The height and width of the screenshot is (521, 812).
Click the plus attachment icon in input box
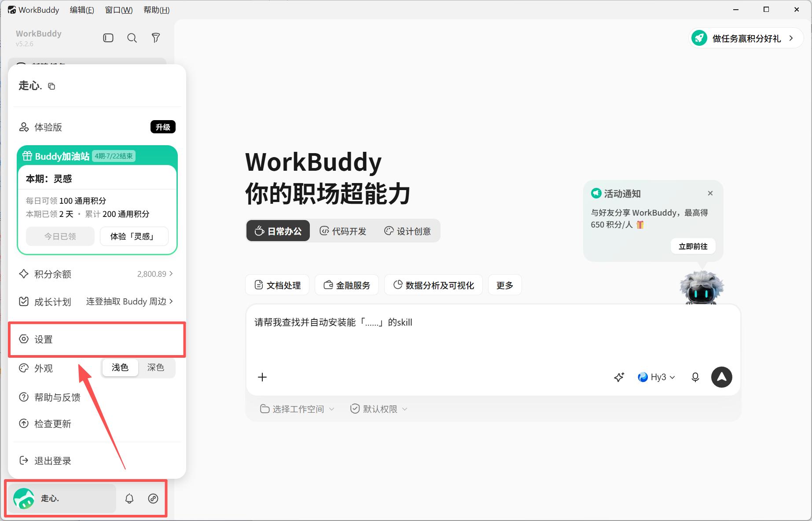coord(262,377)
